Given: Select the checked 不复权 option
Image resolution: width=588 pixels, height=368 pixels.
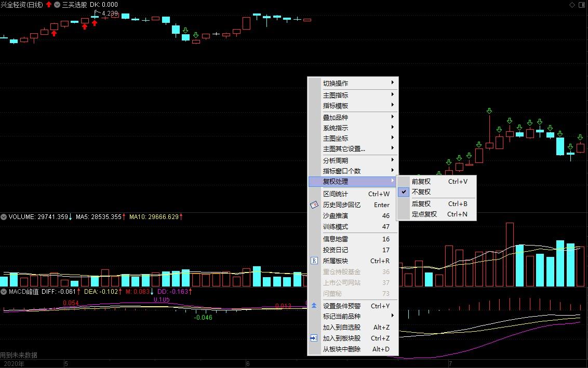Looking at the screenshot, I should pos(421,192).
